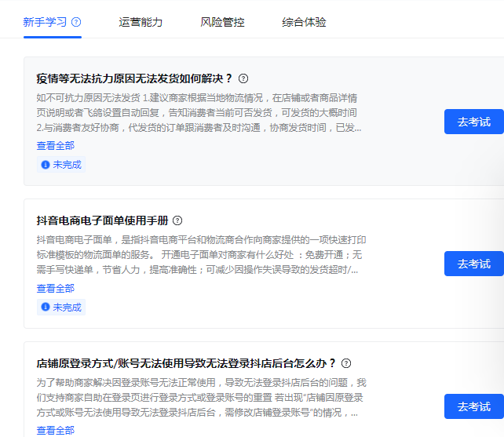Click 去考试 for the 疫情 shipping article
504x437 pixels.
pyautogui.click(x=474, y=122)
